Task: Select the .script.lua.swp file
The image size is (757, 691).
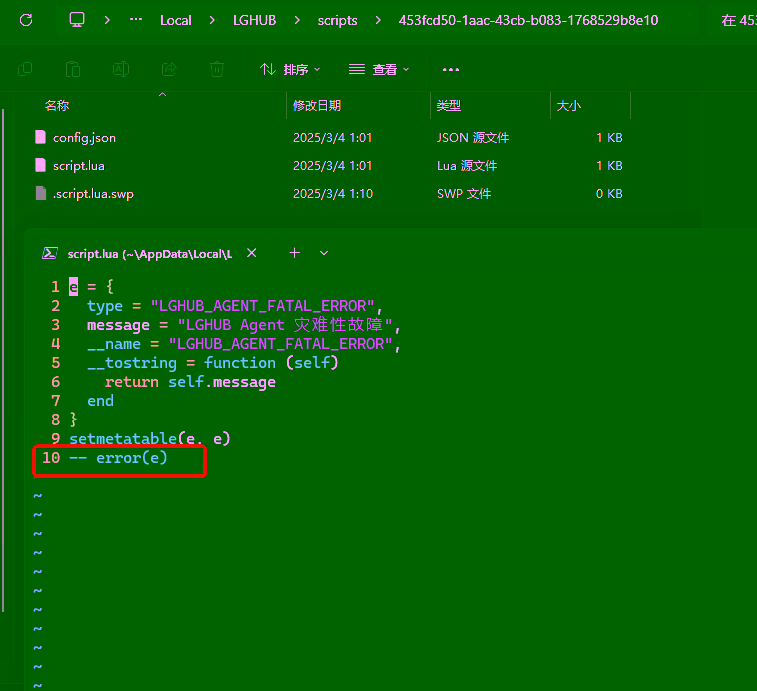Action: (92, 193)
